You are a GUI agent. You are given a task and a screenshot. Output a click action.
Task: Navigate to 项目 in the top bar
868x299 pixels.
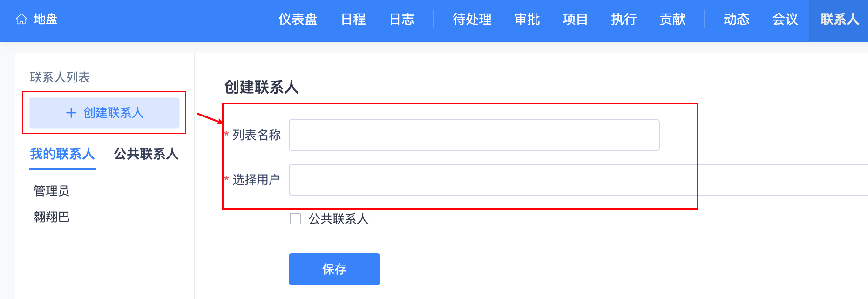[x=575, y=19]
